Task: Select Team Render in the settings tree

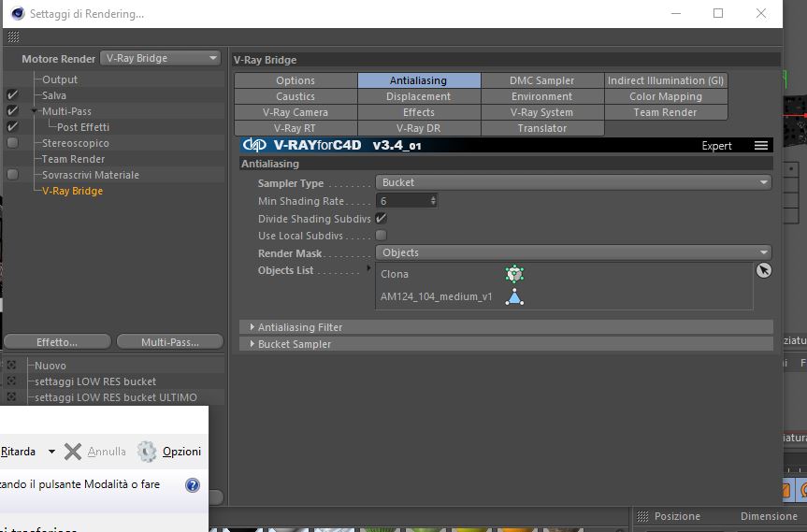Action: (73, 159)
